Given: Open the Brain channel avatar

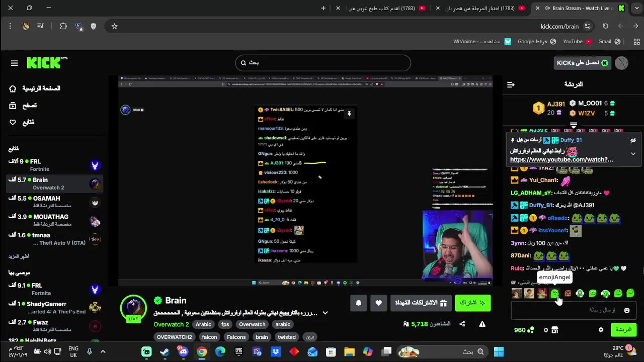Looking at the screenshot, I should [x=133, y=307].
